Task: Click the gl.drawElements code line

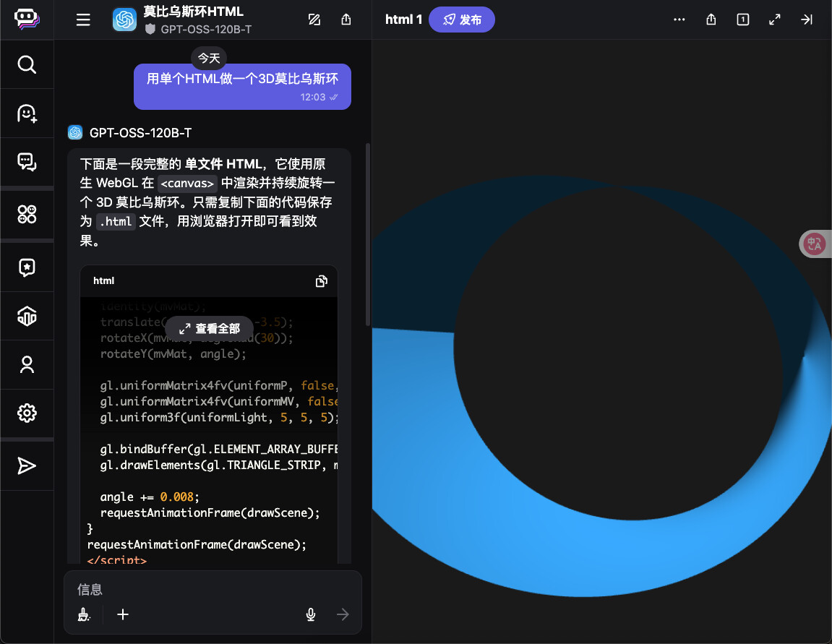Action: 218,465
